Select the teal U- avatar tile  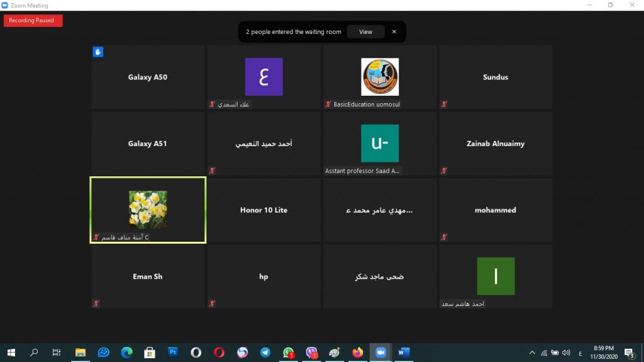tap(379, 144)
